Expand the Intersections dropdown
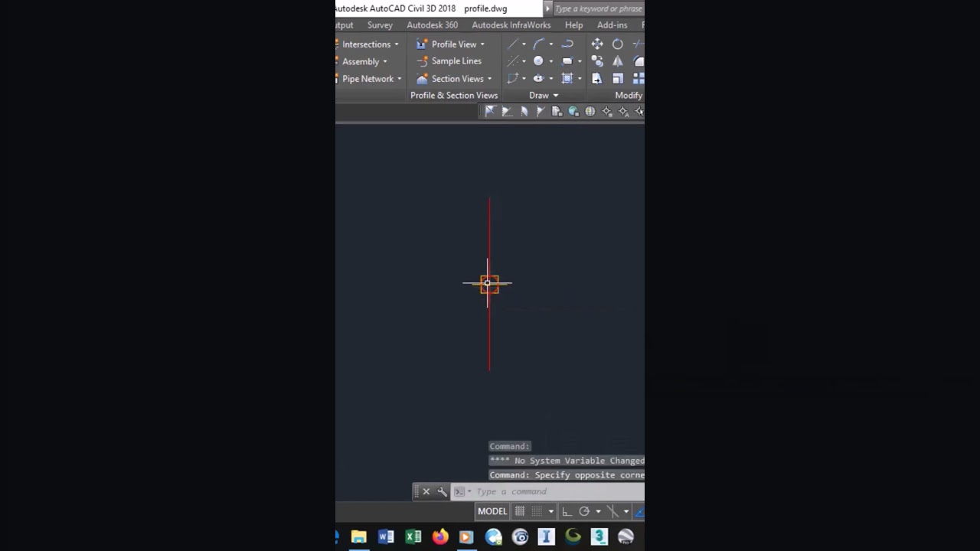Screen dimensions: 980x551 pos(396,44)
